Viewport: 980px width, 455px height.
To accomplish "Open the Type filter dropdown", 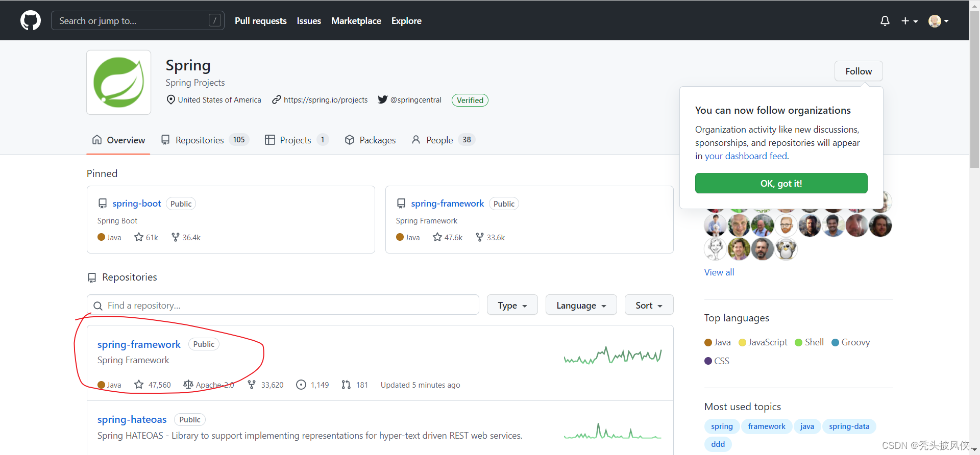I will [512, 305].
